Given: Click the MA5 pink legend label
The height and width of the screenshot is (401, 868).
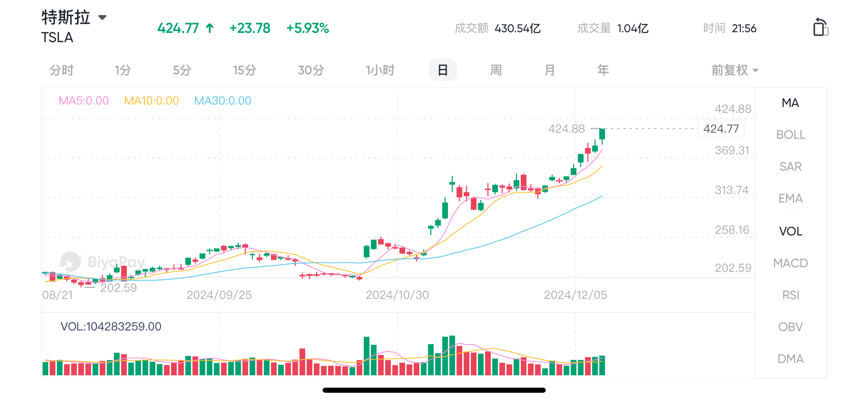Looking at the screenshot, I should coord(84,101).
